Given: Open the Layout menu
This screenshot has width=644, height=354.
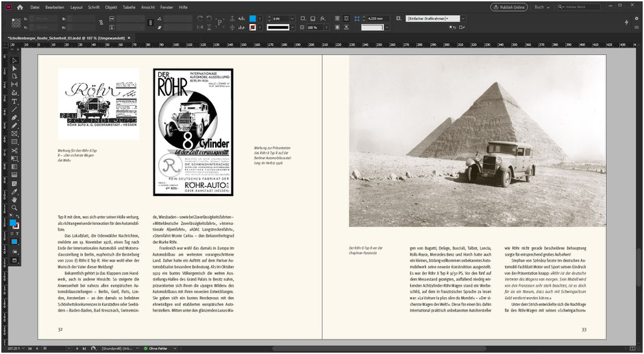Looking at the screenshot, I should pos(77,7).
